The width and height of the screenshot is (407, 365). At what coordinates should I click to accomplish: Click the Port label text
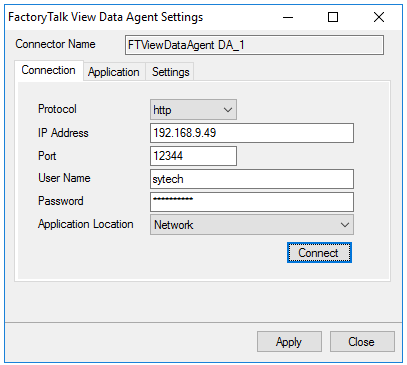tap(47, 156)
